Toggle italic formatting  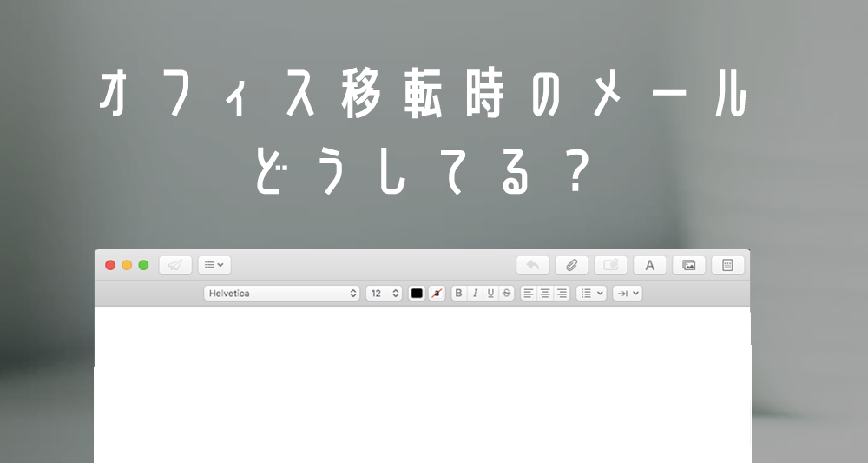point(475,294)
